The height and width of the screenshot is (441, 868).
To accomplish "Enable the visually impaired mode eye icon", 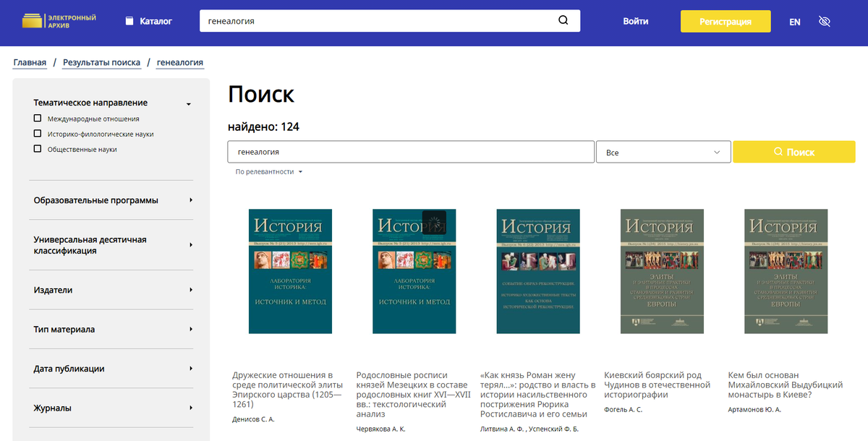I will click(x=825, y=21).
